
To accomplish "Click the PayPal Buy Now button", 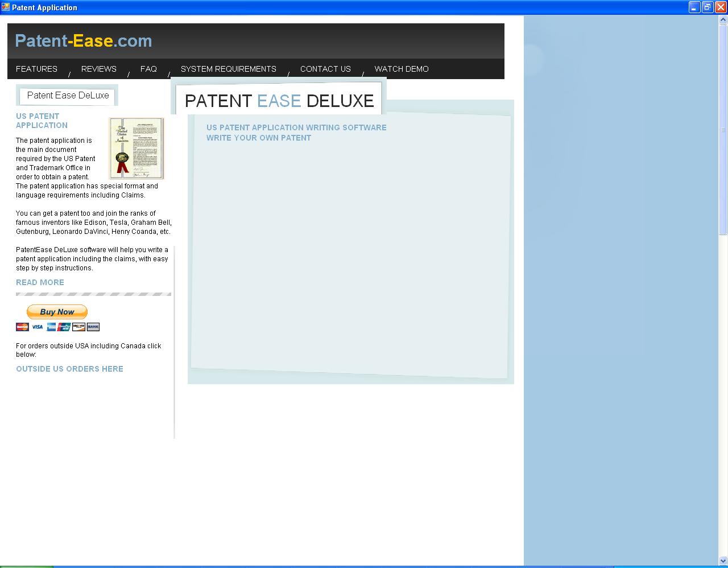I will coord(57,312).
